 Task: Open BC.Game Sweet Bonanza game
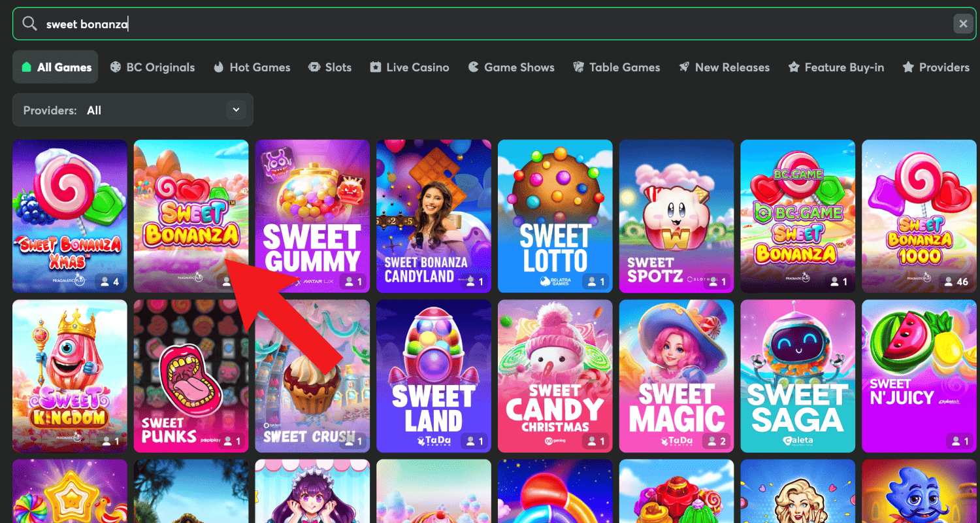click(798, 216)
